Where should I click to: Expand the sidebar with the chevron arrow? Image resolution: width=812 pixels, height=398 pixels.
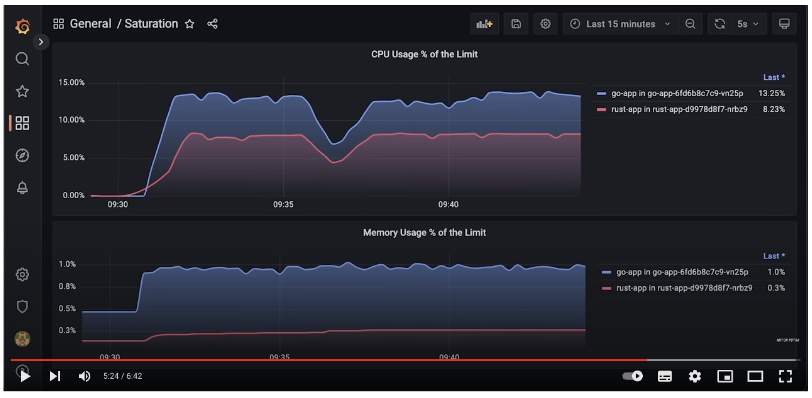point(41,42)
